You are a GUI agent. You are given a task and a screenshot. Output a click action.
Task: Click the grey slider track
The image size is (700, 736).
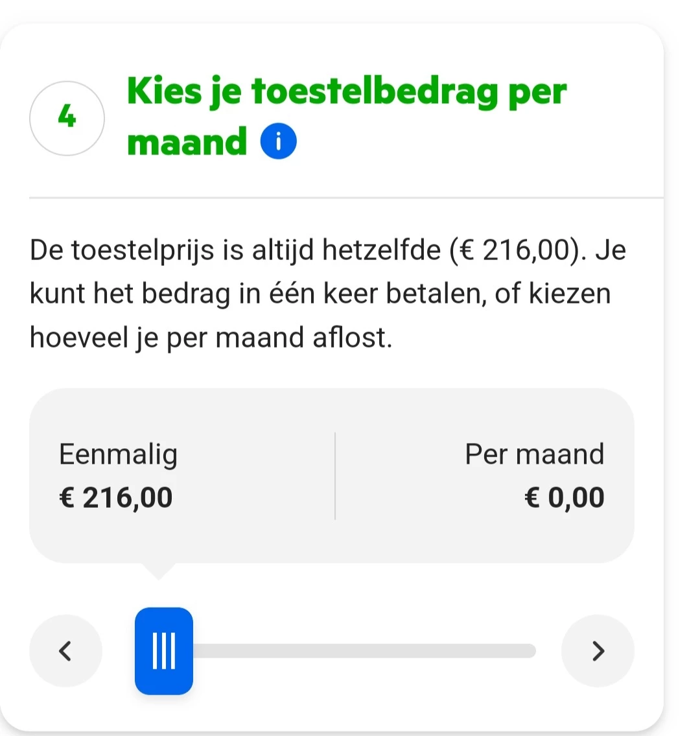363,650
